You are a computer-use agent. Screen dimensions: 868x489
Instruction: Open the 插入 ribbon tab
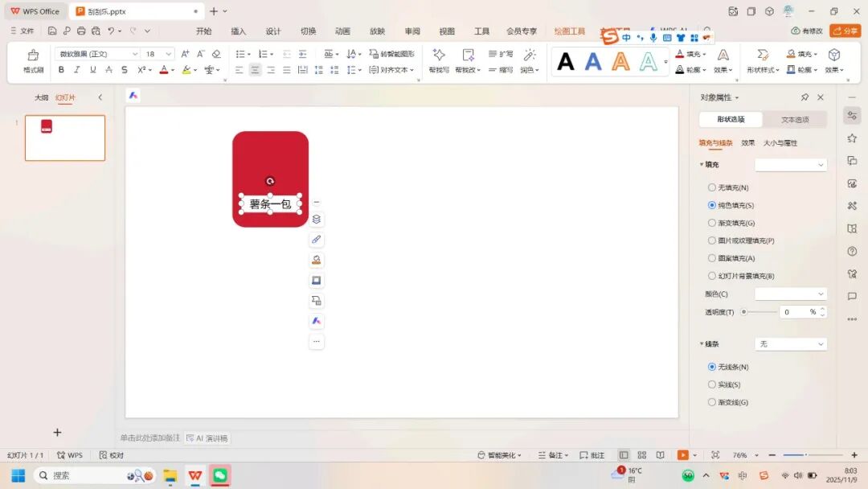(238, 31)
